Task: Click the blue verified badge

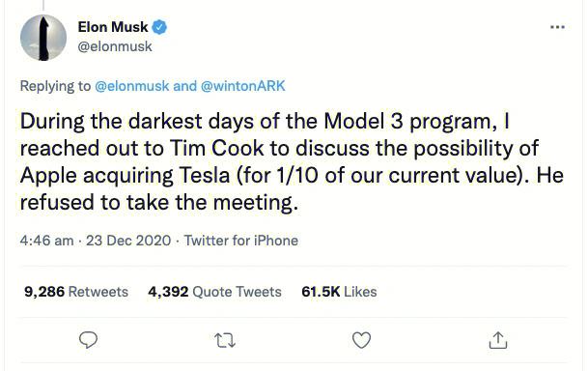Action: pos(159,27)
